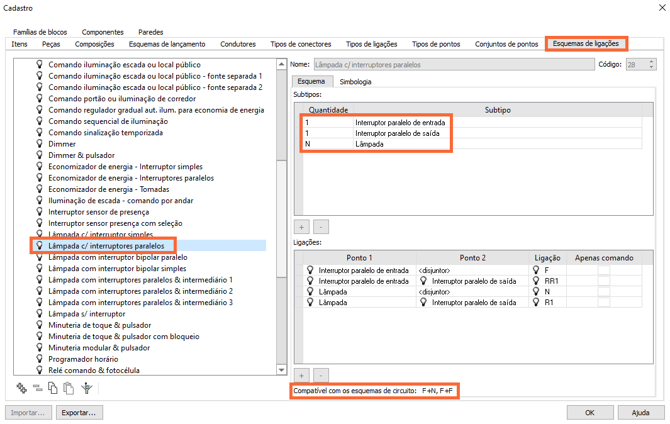Open the Condutores tab
Screen dimensions: 670x424
pyautogui.click(x=237, y=44)
